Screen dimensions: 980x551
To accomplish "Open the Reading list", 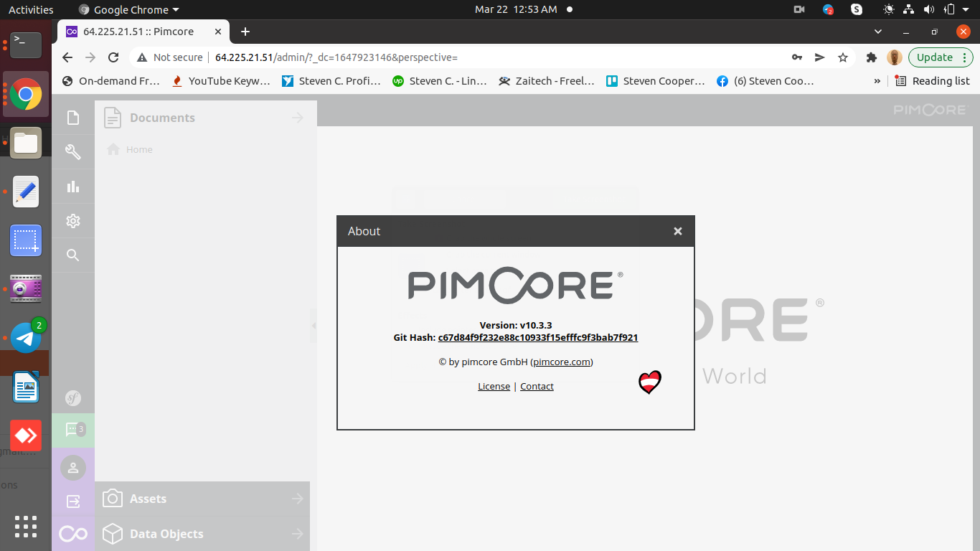I will (933, 81).
